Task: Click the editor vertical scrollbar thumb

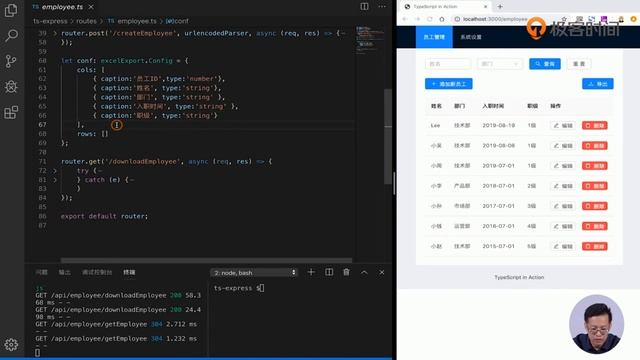Action: (388, 136)
